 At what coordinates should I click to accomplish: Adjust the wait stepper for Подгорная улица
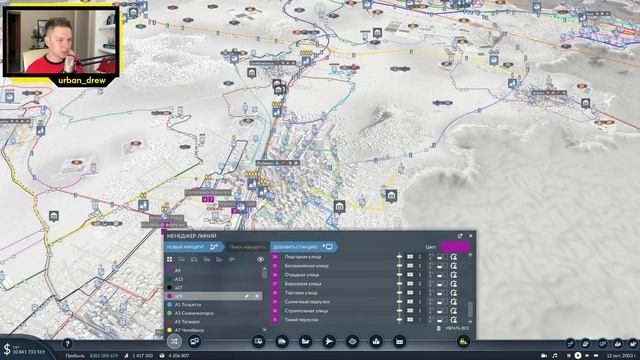point(430,257)
